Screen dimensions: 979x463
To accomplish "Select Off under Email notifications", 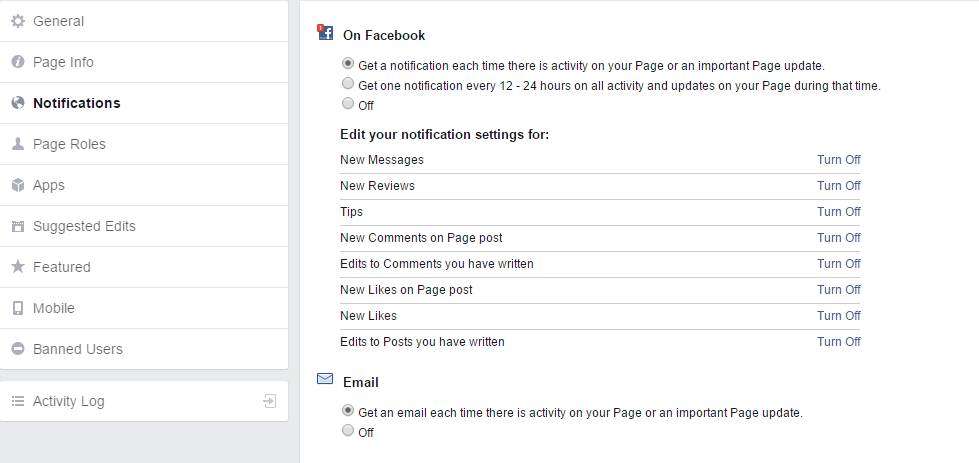I will [x=348, y=431].
